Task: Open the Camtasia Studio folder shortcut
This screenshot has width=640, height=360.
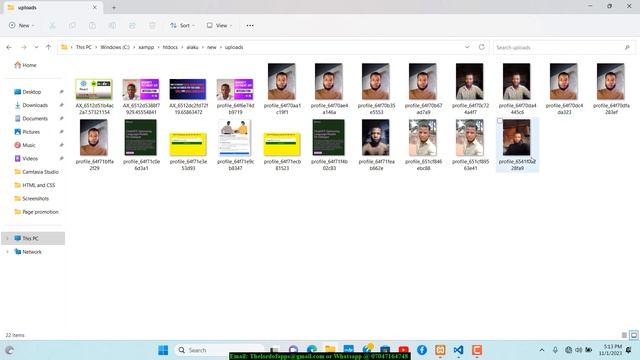Action: [36, 172]
